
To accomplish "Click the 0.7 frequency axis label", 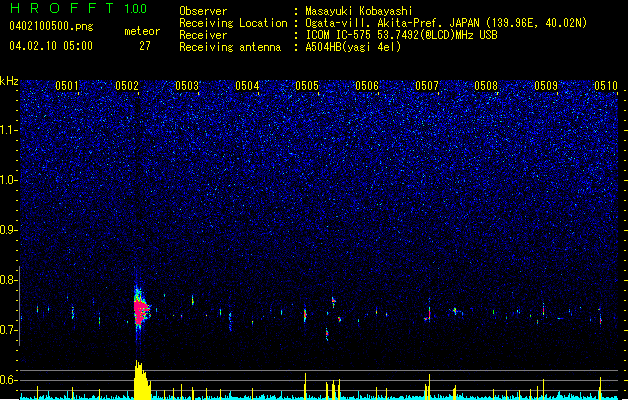I will tap(9, 330).
